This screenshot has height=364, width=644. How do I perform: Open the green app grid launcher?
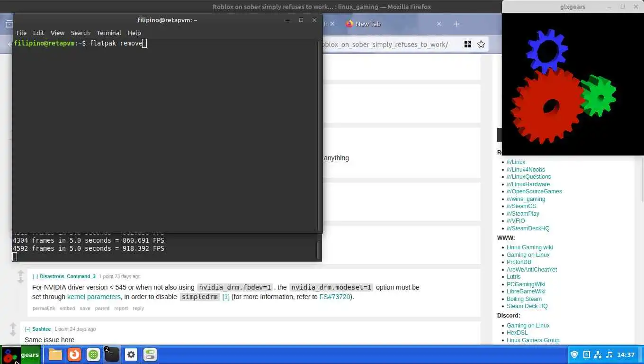[x=93, y=355]
